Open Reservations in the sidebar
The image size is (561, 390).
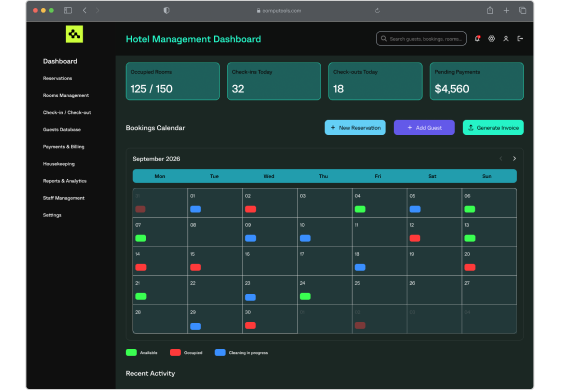(x=57, y=78)
